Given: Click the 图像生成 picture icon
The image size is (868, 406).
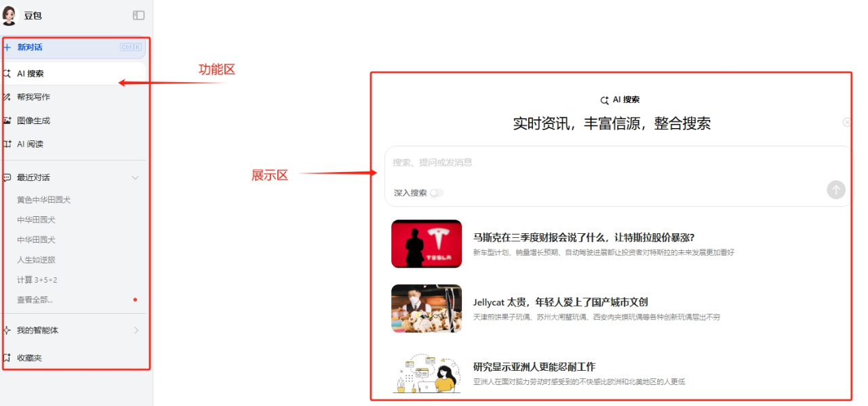Looking at the screenshot, I should pos(7,121).
